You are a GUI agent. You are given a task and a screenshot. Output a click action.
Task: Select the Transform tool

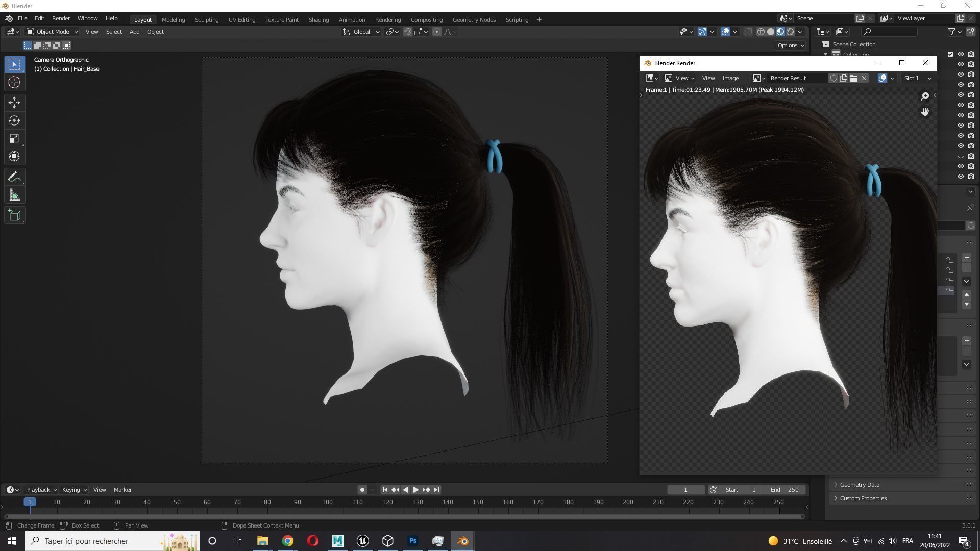click(x=14, y=156)
